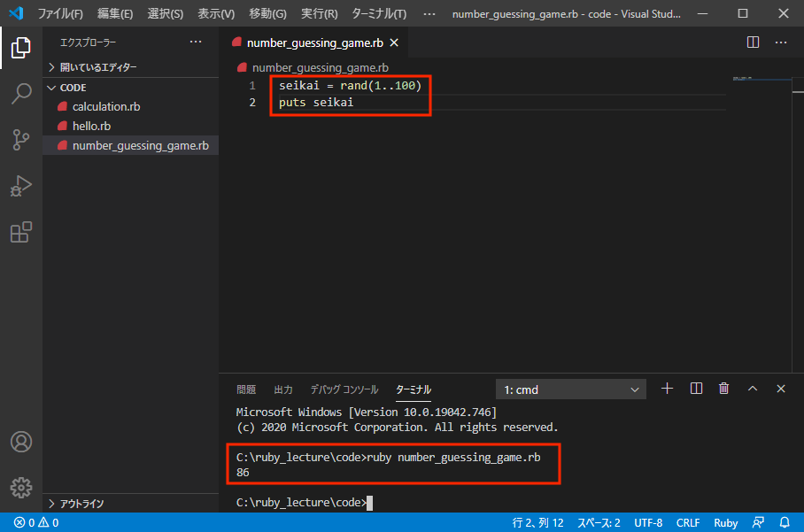Open the ターミナル(T) menu
The image size is (804, 532).
[x=379, y=14]
